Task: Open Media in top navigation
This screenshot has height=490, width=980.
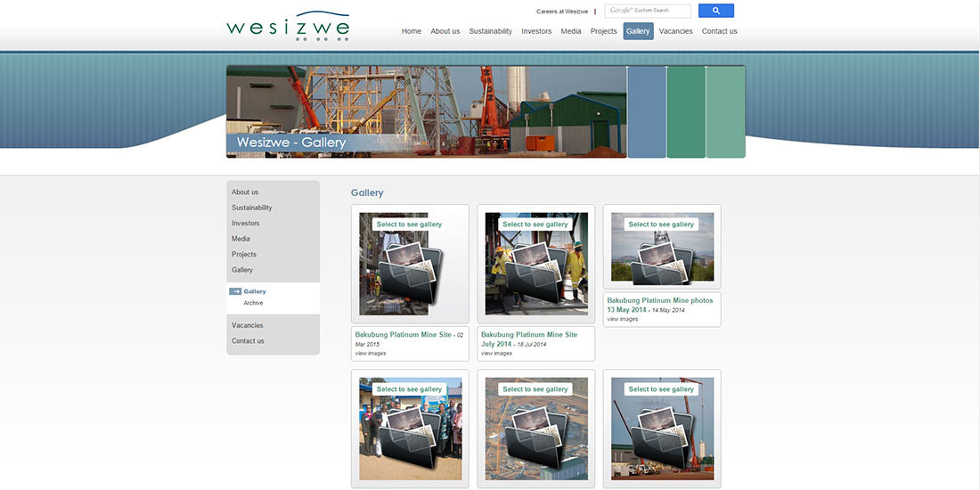Action: coord(570,31)
